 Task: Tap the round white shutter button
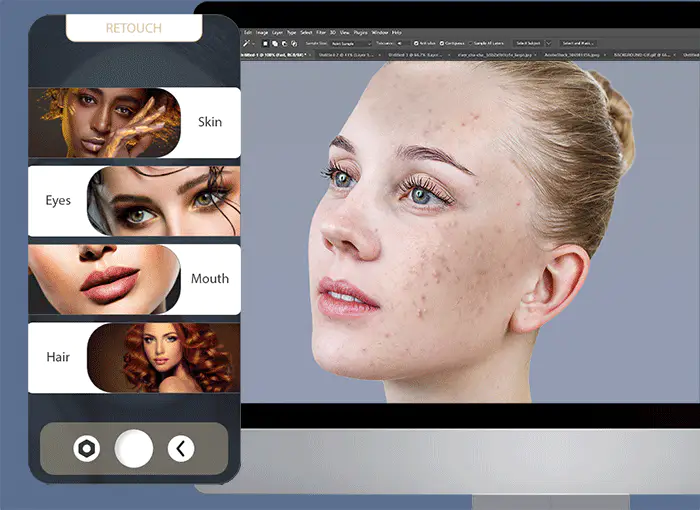coord(134,448)
